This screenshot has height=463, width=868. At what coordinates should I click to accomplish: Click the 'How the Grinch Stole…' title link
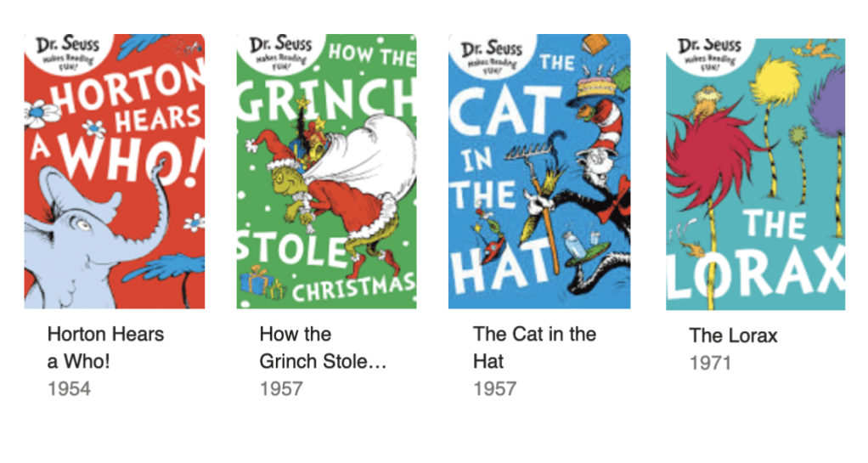(323, 347)
